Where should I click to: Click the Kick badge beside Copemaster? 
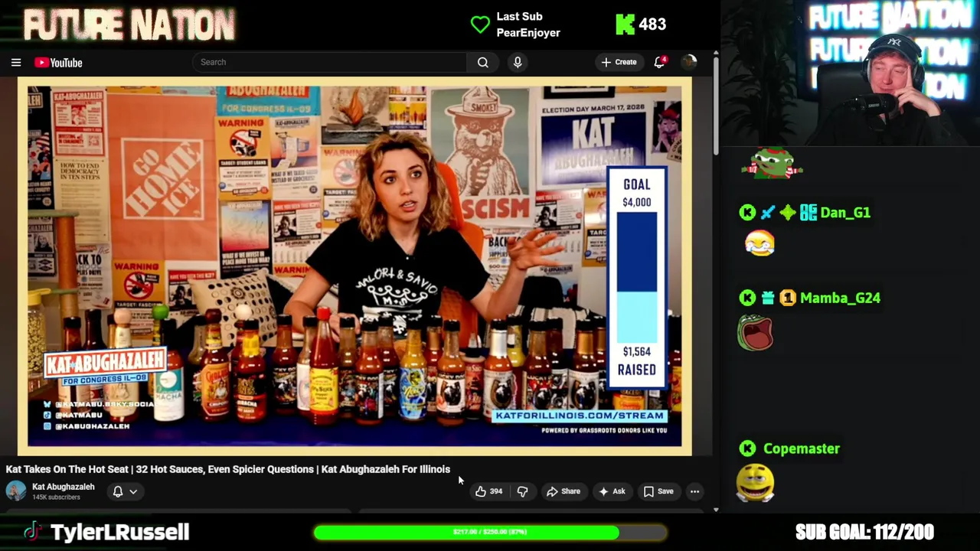[x=747, y=448]
